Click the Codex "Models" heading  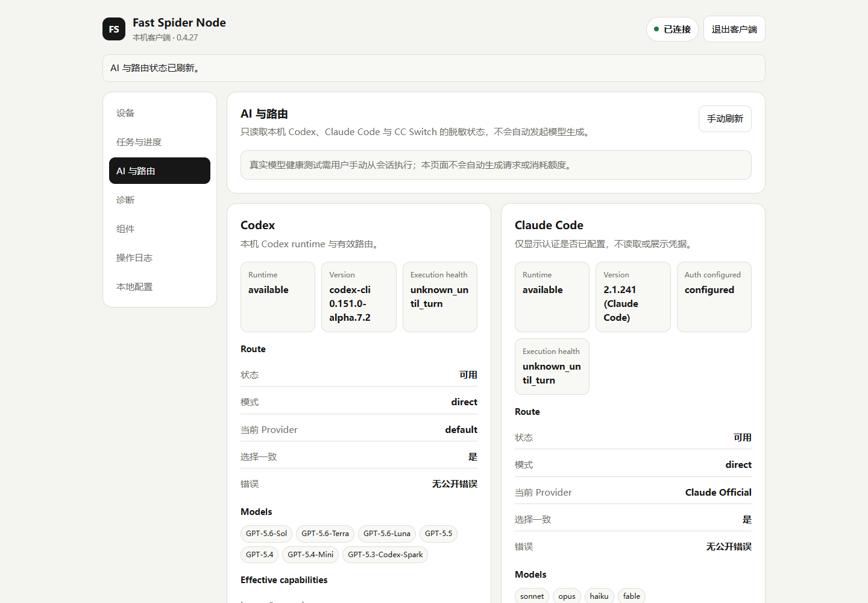point(256,512)
